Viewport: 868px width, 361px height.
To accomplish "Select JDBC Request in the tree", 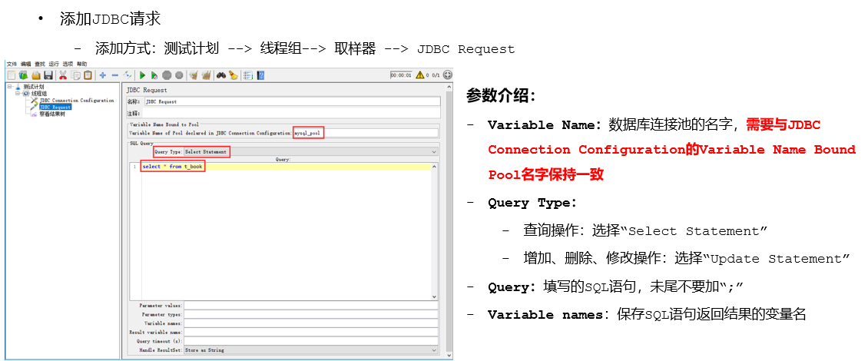I will (55, 107).
